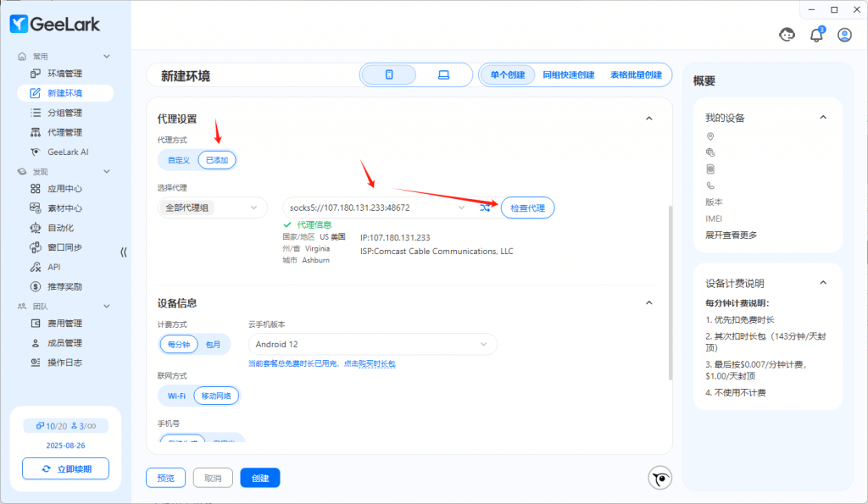Screen dimensions: 868x504
Task: Select the desktop computer type icon
Action: pyautogui.click(x=443, y=75)
